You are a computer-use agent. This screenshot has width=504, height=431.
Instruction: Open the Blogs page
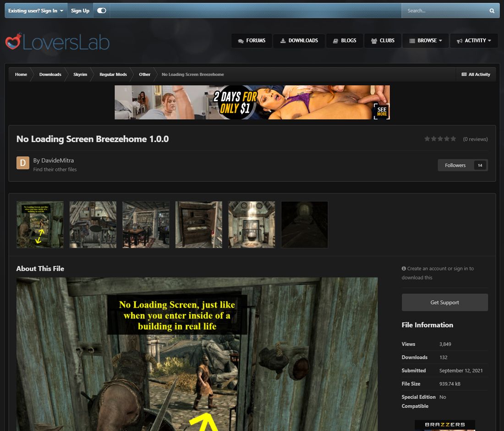(344, 40)
